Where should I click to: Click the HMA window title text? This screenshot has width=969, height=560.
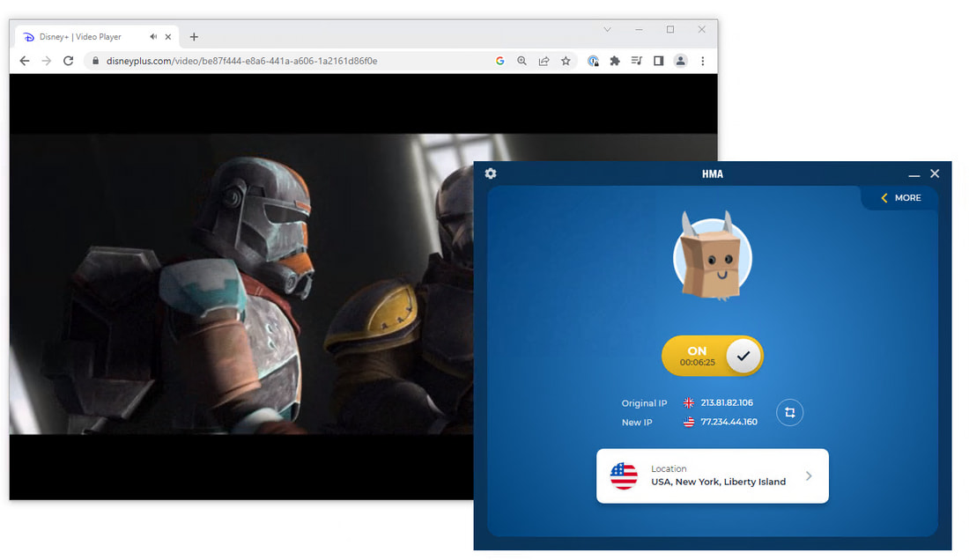tap(713, 174)
